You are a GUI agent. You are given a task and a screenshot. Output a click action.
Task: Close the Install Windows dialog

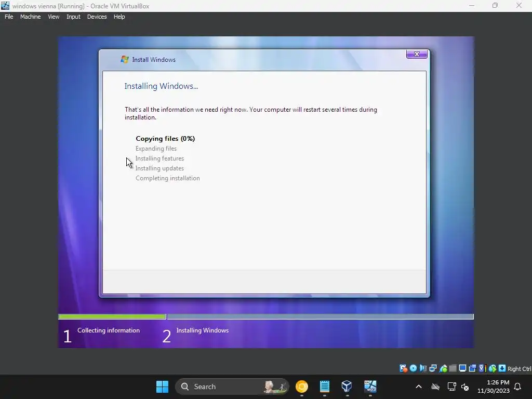pos(417,54)
